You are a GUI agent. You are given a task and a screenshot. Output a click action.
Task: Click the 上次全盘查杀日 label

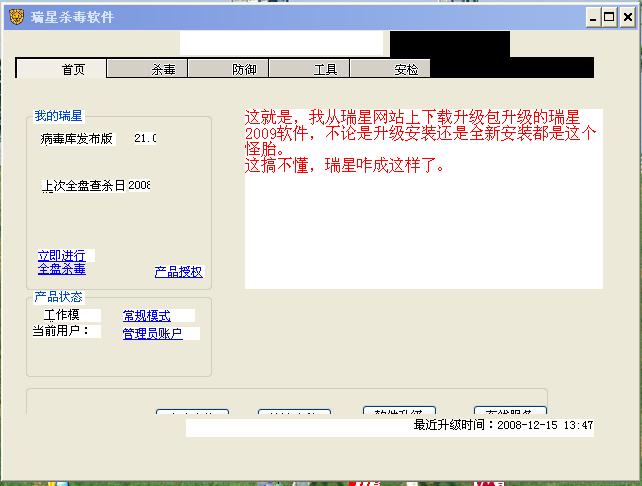(84, 185)
